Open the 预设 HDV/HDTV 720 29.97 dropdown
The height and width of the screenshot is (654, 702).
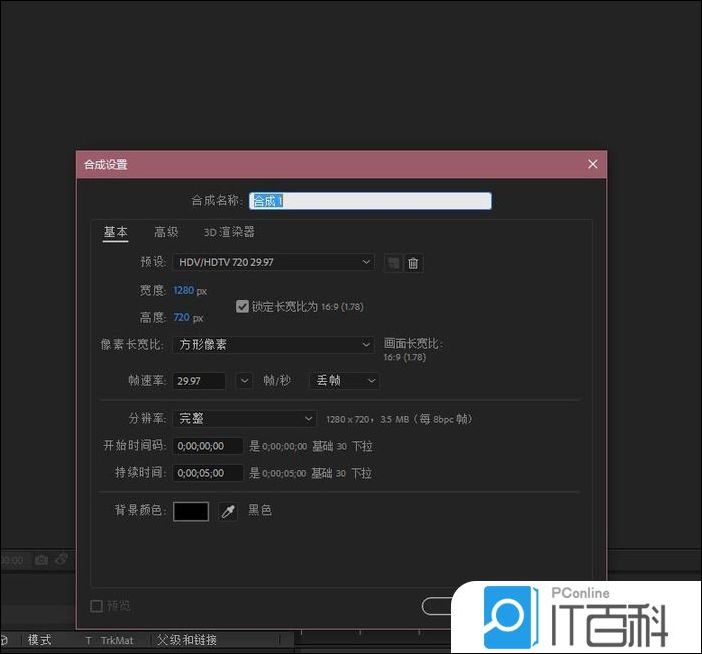pyautogui.click(x=274, y=262)
